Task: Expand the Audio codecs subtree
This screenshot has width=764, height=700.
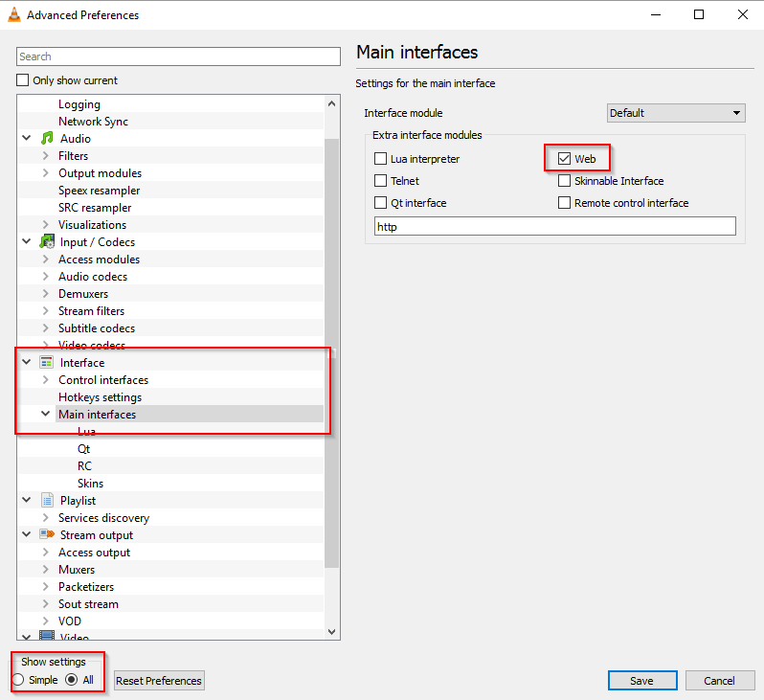Action: [45, 276]
